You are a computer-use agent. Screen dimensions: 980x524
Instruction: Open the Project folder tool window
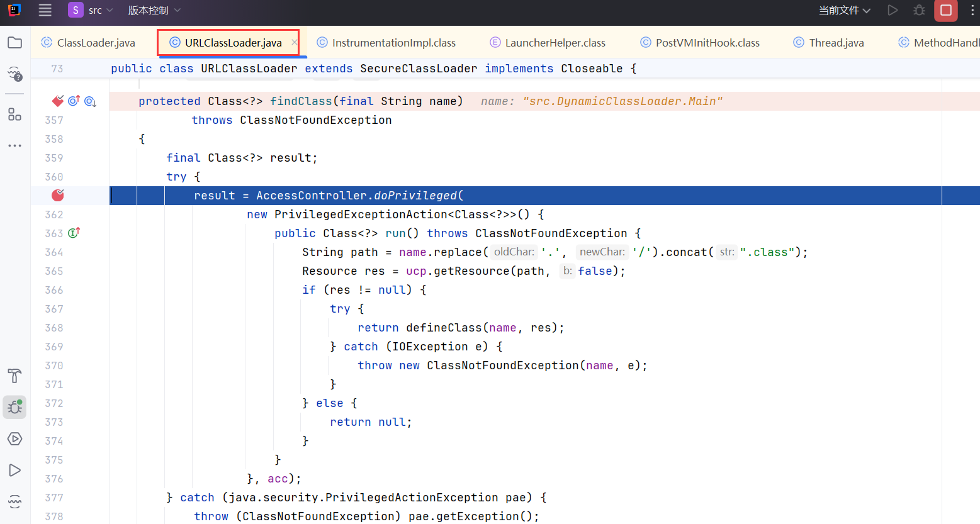click(x=14, y=43)
